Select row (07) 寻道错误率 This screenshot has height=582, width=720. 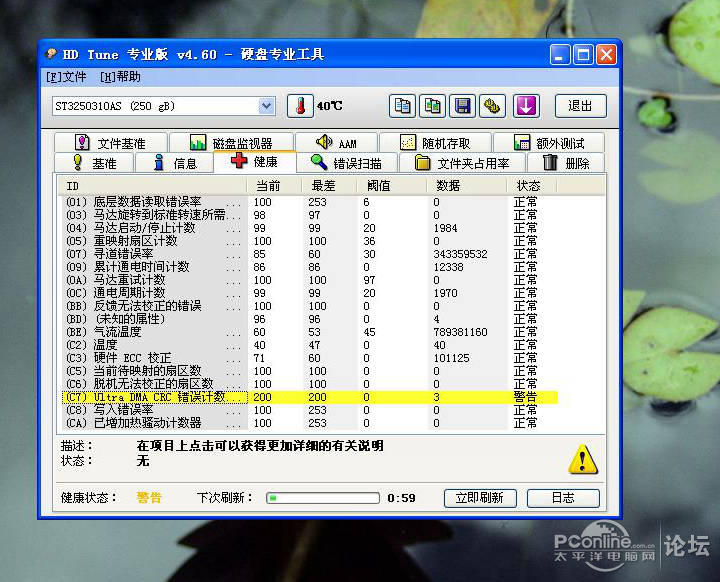(309, 254)
